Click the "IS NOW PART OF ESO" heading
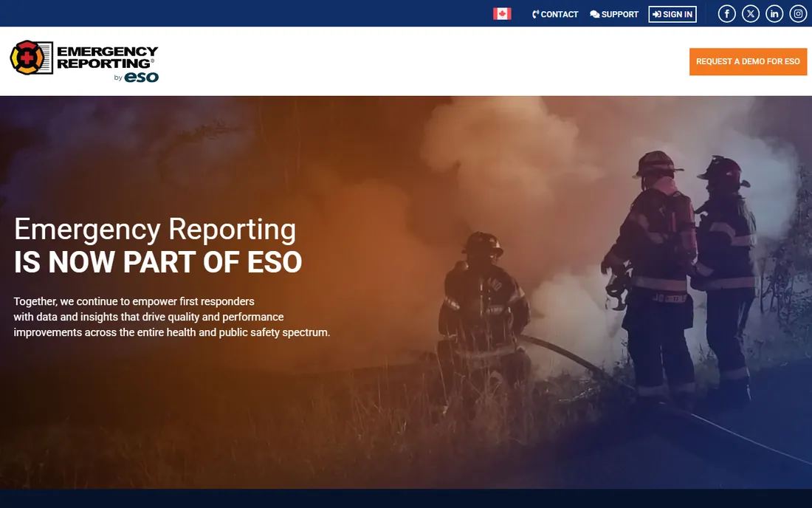Screen dimensions: 812x508 pos(158,262)
